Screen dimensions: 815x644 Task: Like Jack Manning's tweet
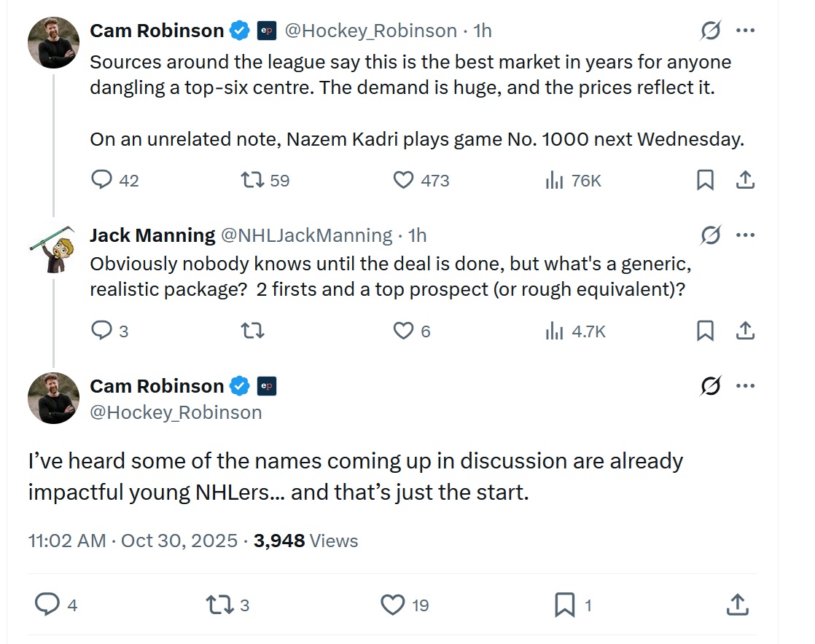[403, 331]
